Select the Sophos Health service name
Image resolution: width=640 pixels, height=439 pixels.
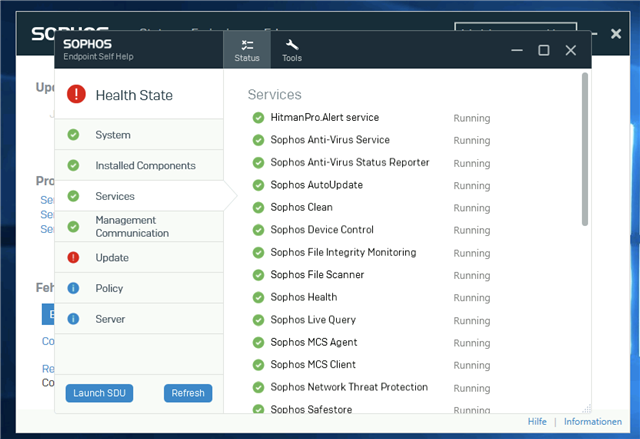(x=304, y=297)
